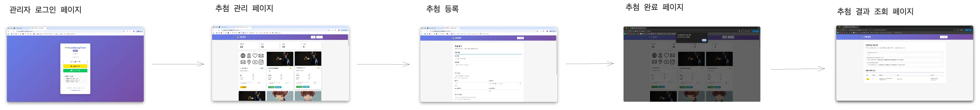Click Instagram icon in management page card
980x110 pixels.
(261, 62)
